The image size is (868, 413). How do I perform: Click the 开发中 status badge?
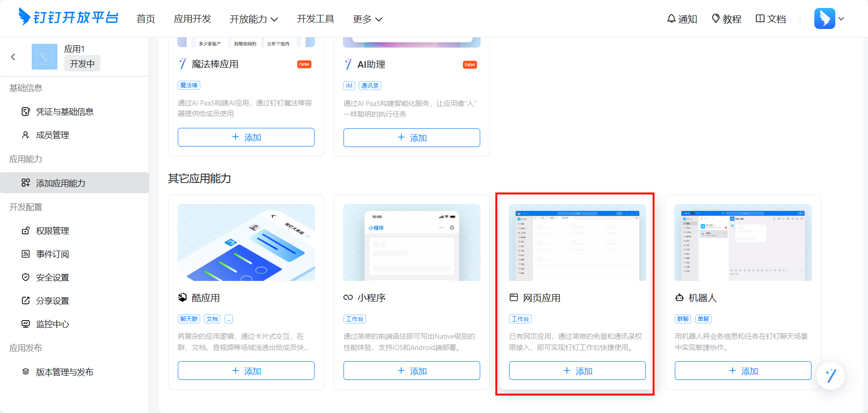point(82,63)
